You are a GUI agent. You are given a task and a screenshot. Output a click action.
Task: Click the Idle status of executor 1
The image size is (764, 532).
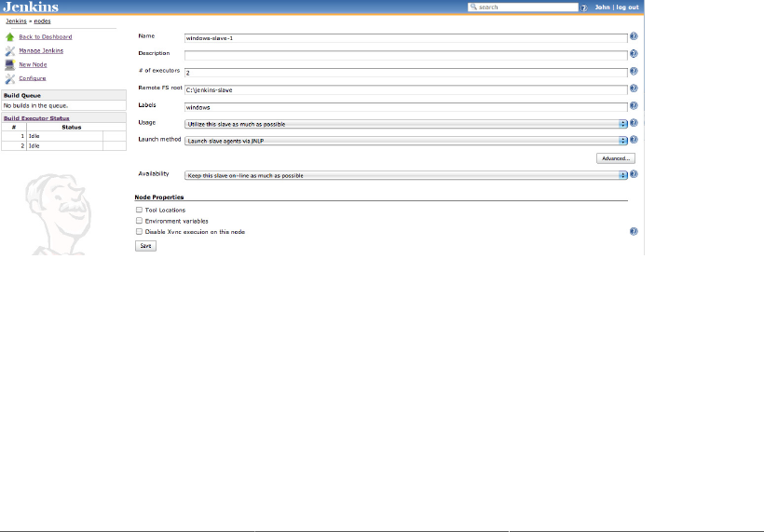pyautogui.click(x=34, y=136)
